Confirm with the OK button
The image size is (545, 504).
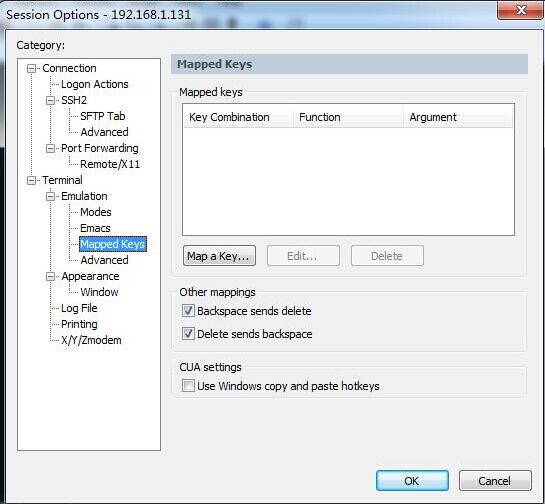412,481
